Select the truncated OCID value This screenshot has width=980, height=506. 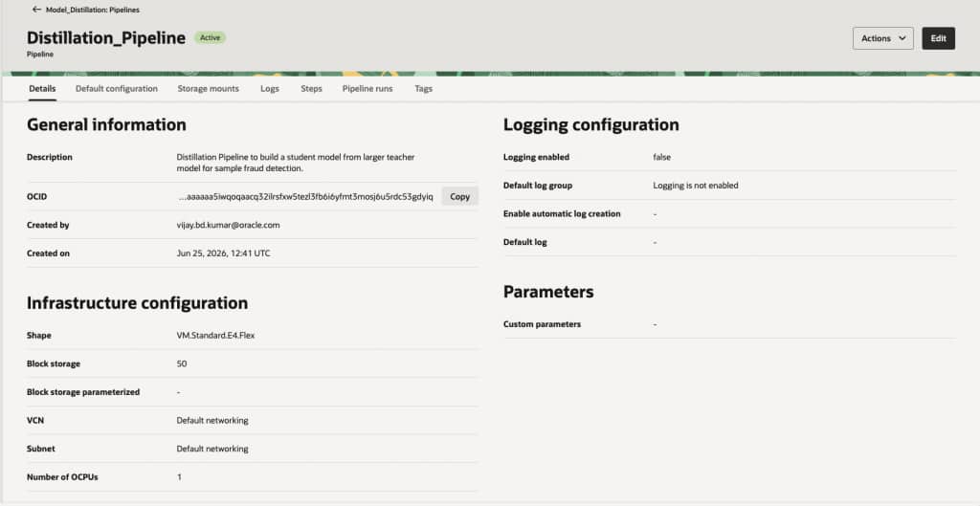pos(305,197)
